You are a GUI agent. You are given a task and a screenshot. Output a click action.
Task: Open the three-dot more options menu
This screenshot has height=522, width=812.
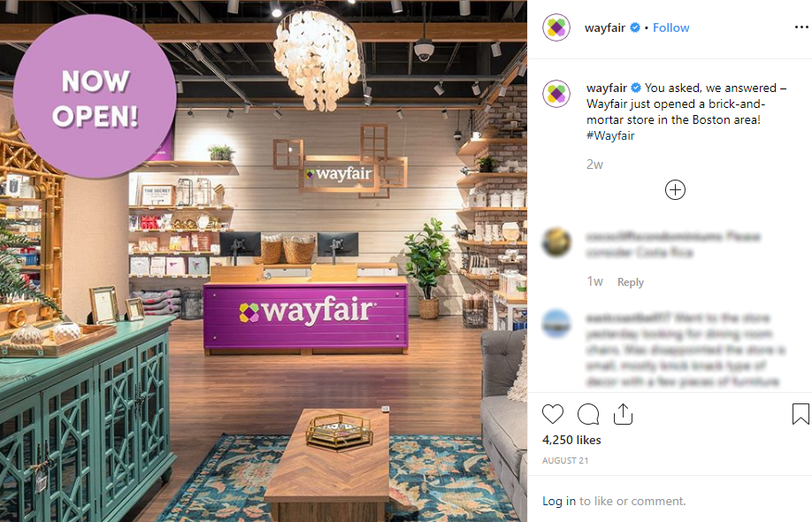click(801, 27)
